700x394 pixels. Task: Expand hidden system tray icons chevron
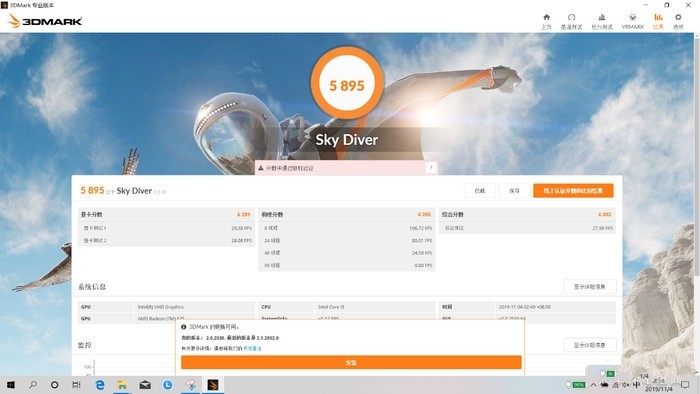point(593,385)
